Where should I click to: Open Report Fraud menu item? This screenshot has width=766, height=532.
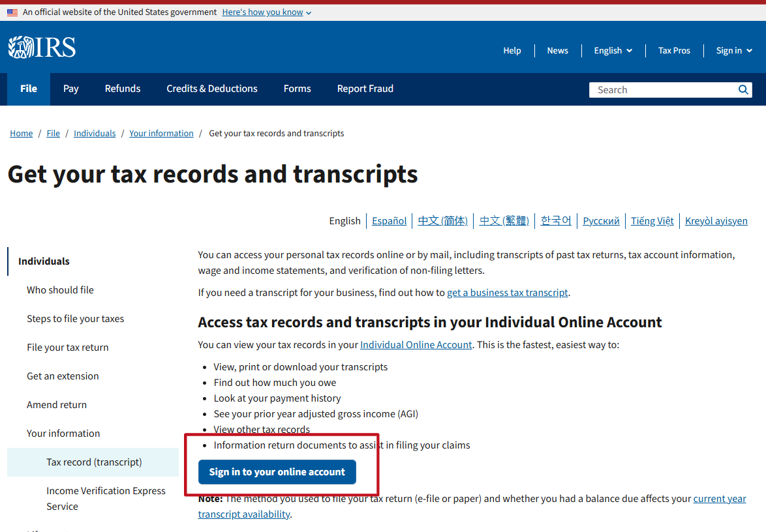click(x=365, y=89)
